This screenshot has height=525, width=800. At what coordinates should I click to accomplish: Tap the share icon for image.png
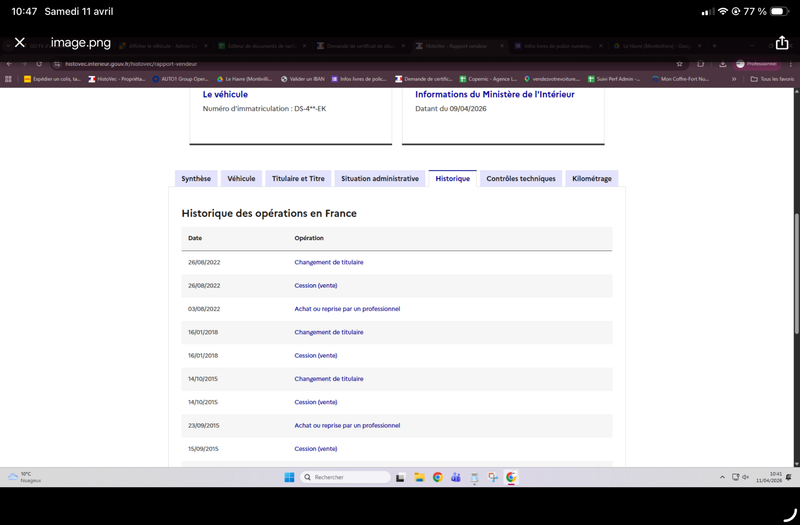point(782,42)
